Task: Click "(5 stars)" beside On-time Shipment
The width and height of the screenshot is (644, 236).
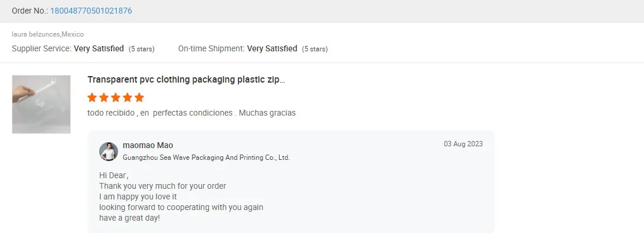Action: pyautogui.click(x=315, y=49)
